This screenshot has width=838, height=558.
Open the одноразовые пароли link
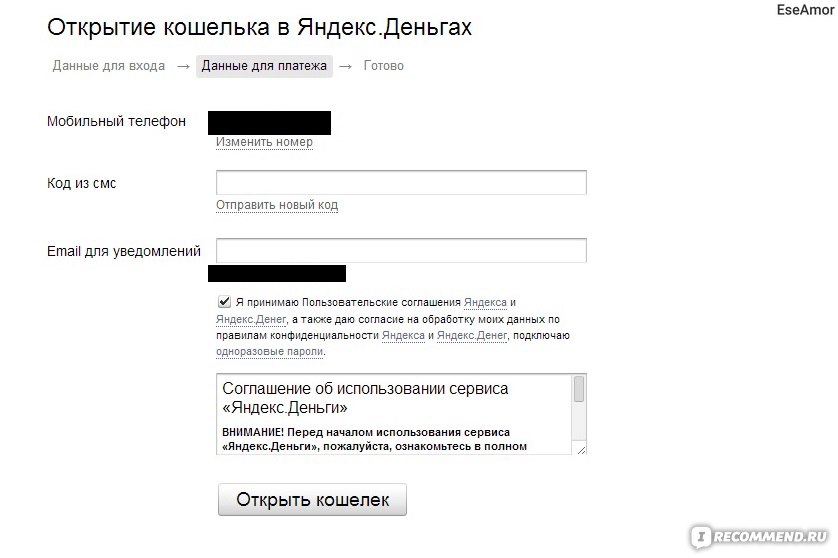tap(269, 352)
